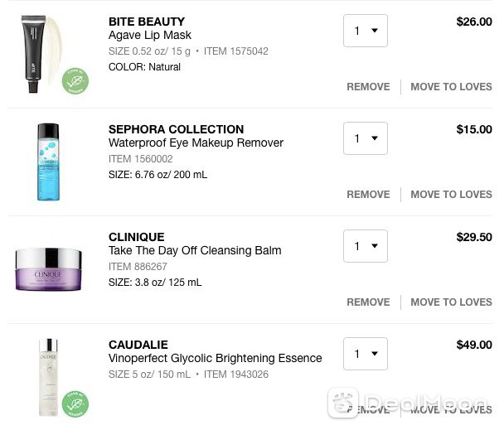The width and height of the screenshot is (504, 430).
Task: Open quantity selector for Clinique Cleansing Balm
Action: tap(366, 246)
